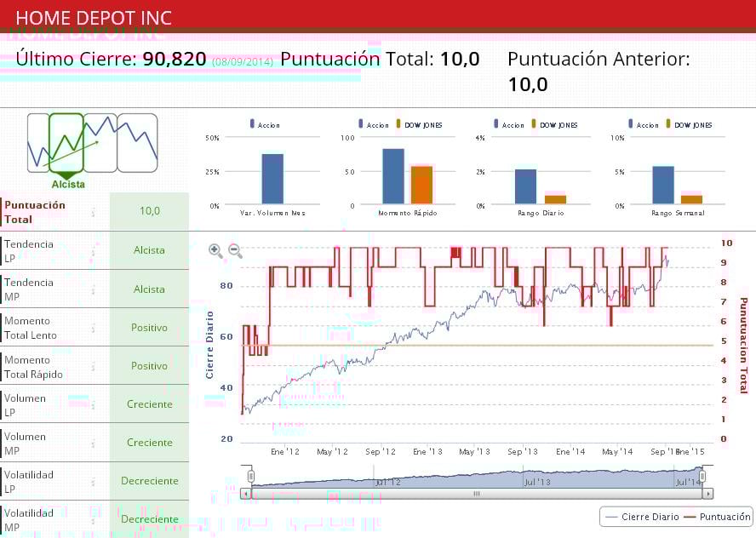Click the Jul '12 marker in navigator
Image resolution: width=756 pixels, height=538 pixels.
click(x=387, y=482)
